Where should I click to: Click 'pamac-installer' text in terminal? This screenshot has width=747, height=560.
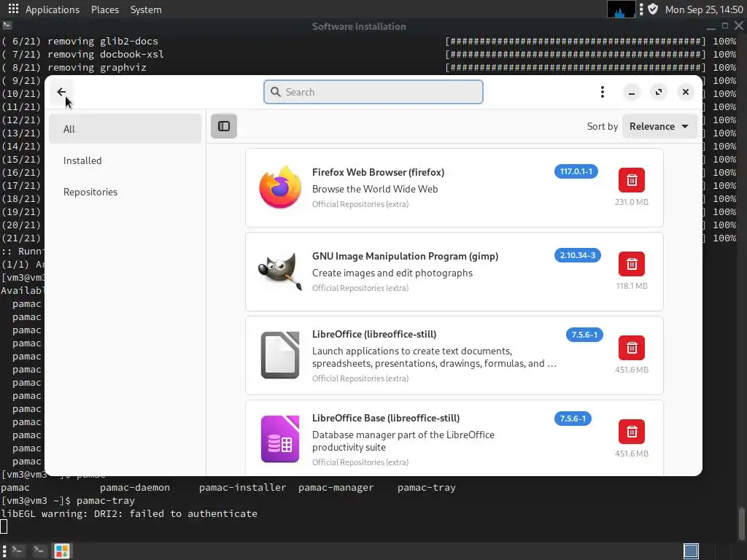pyautogui.click(x=242, y=488)
